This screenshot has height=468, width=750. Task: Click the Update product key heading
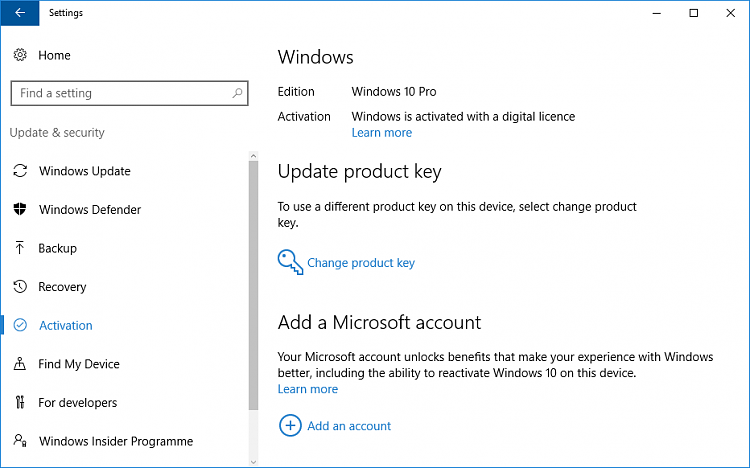coord(359,172)
